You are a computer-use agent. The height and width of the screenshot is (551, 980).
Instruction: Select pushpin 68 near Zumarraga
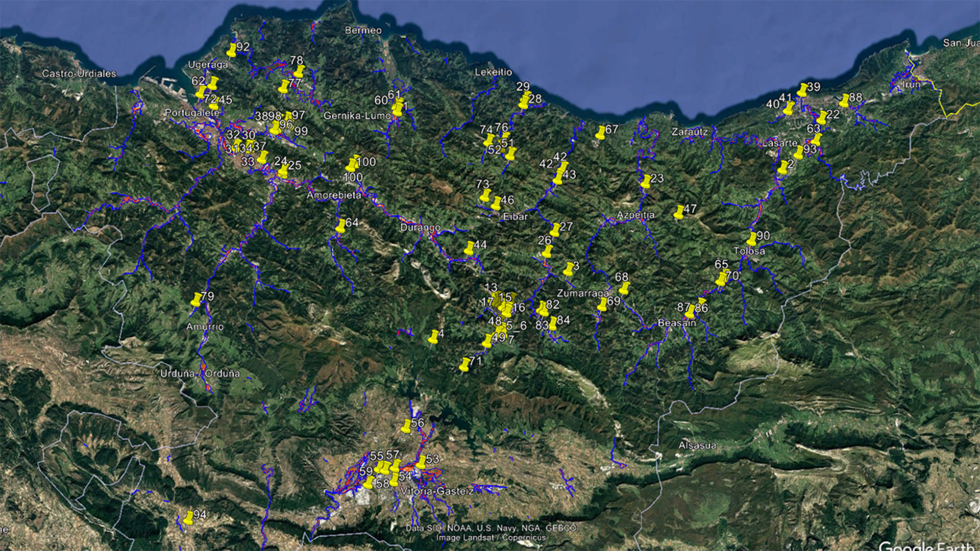tap(624, 288)
